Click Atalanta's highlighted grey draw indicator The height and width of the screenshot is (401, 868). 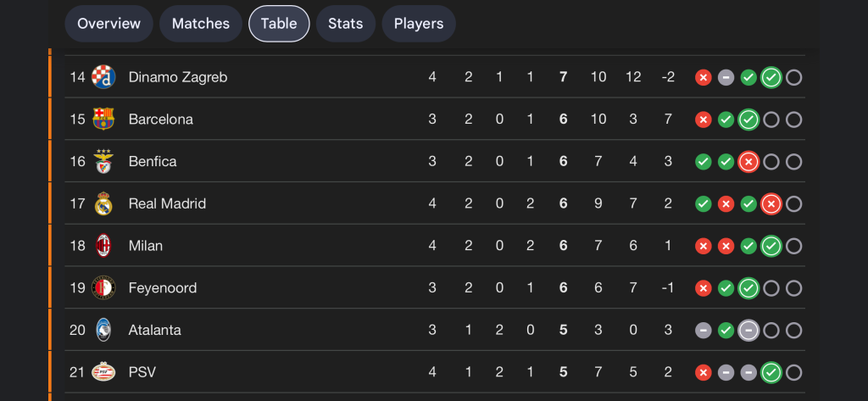tap(748, 331)
